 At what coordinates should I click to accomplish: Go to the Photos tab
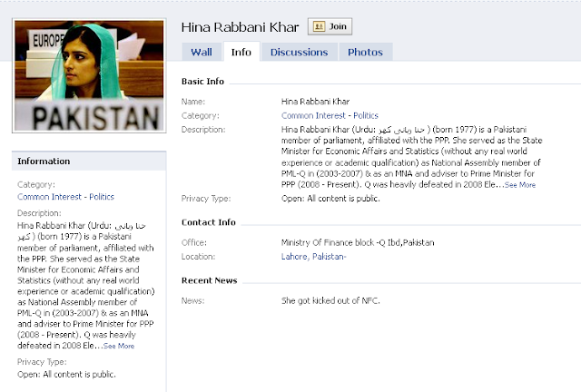point(365,52)
